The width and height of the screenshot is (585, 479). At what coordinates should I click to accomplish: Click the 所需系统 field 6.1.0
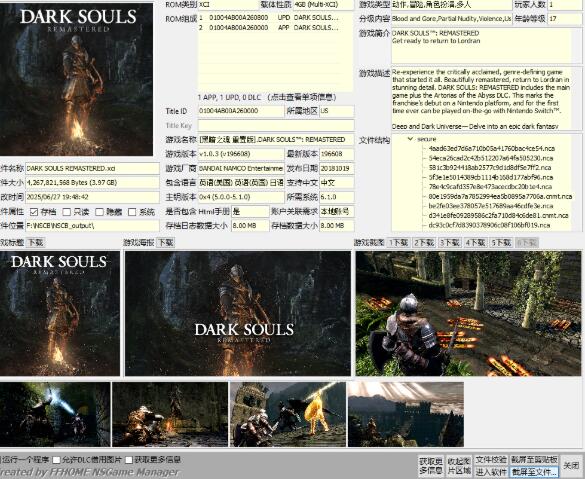point(337,197)
